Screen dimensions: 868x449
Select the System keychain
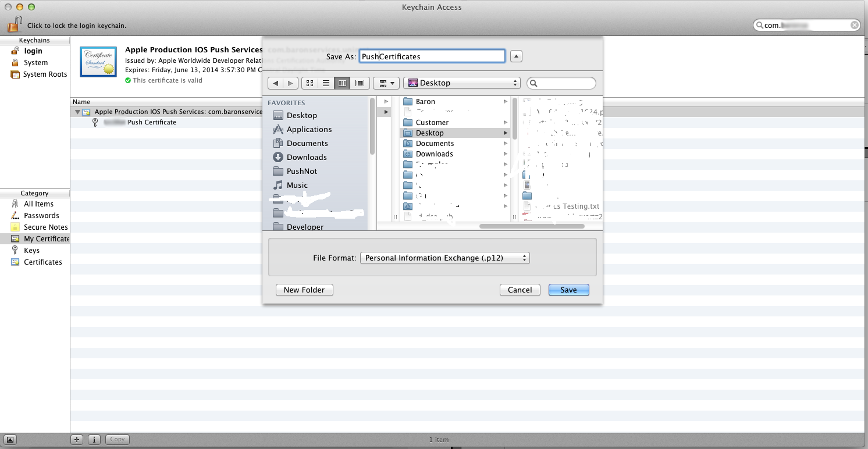tap(35, 63)
